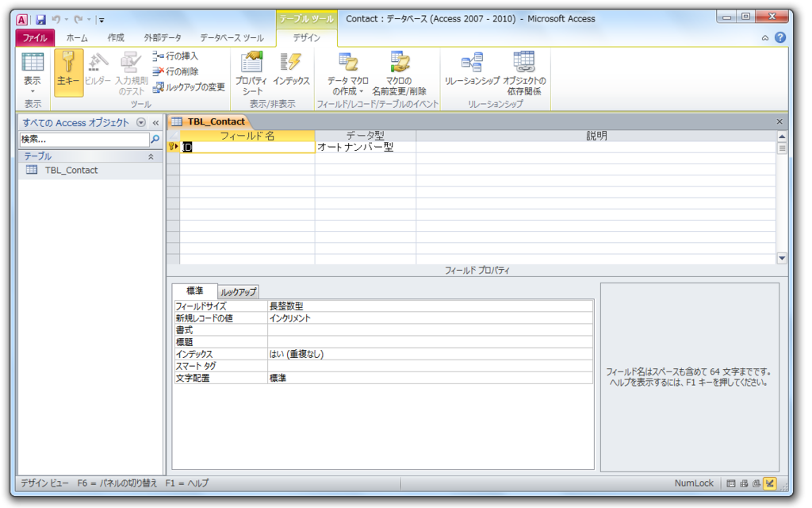Click オブジェクトの依存関係 dependencies icon
812x508 pixels.
(524, 73)
